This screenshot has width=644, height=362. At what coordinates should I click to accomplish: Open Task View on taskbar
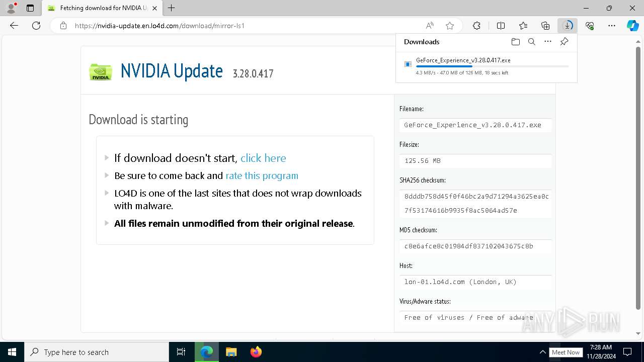(181, 352)
